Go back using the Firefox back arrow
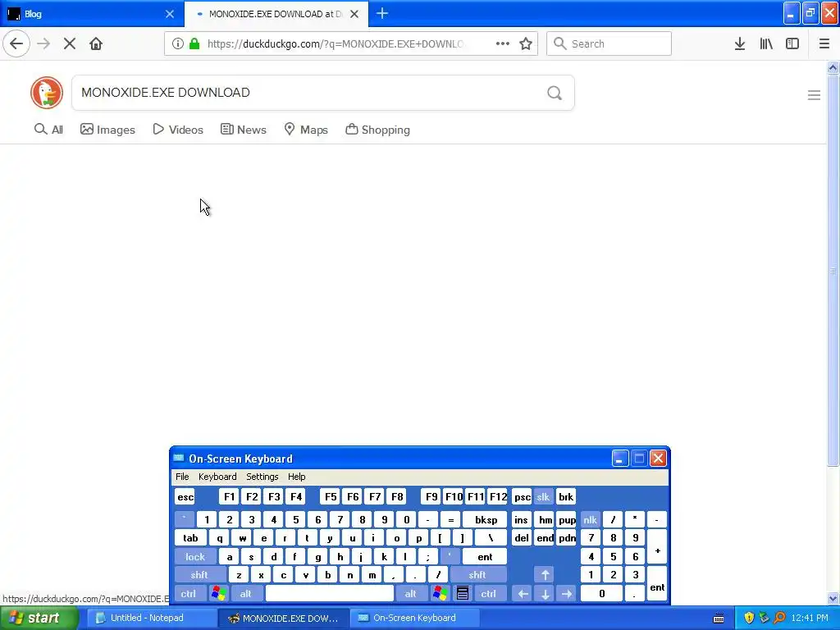Image resolution: width=840 pixels, height=630 pixels. [16, 43]
